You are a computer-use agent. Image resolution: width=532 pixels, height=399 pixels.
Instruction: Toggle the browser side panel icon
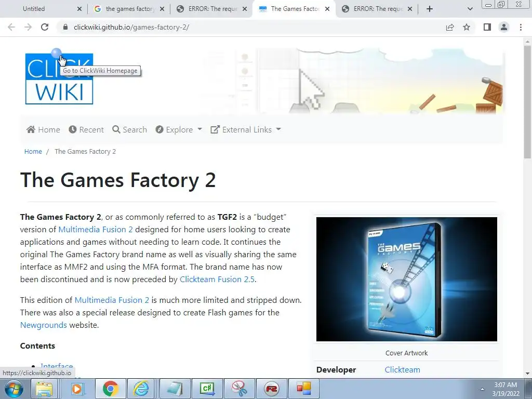(x=487, y=27)
